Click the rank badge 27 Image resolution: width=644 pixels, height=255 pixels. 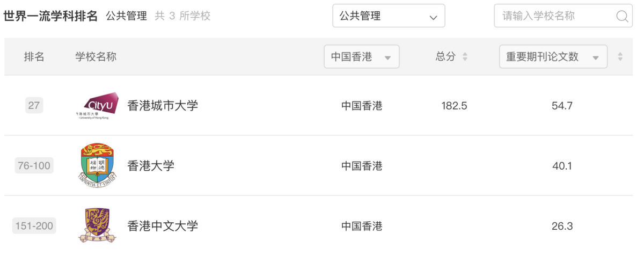[x=34, y=106]
